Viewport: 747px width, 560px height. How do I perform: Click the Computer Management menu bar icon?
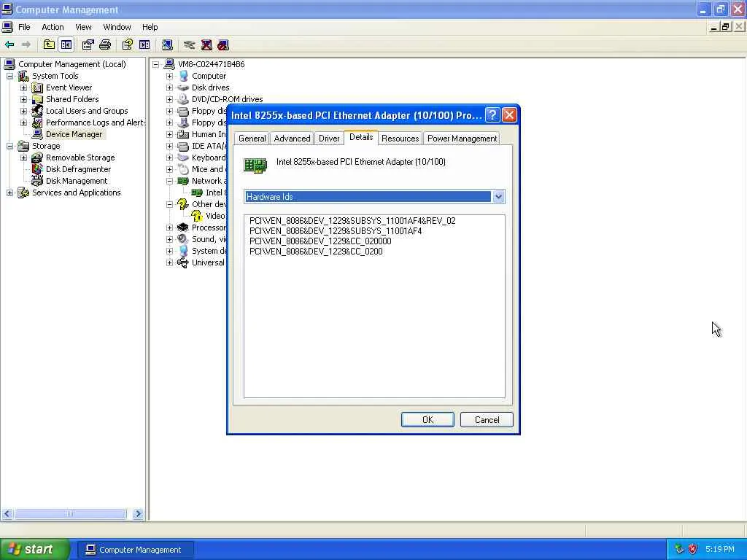coord(7,27)
